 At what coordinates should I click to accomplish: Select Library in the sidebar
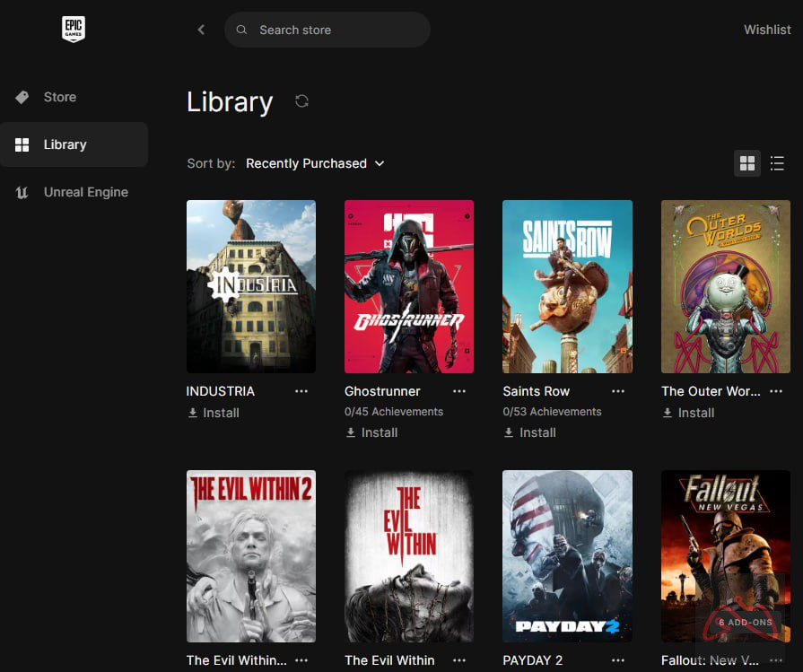click(x=74, y=144)
